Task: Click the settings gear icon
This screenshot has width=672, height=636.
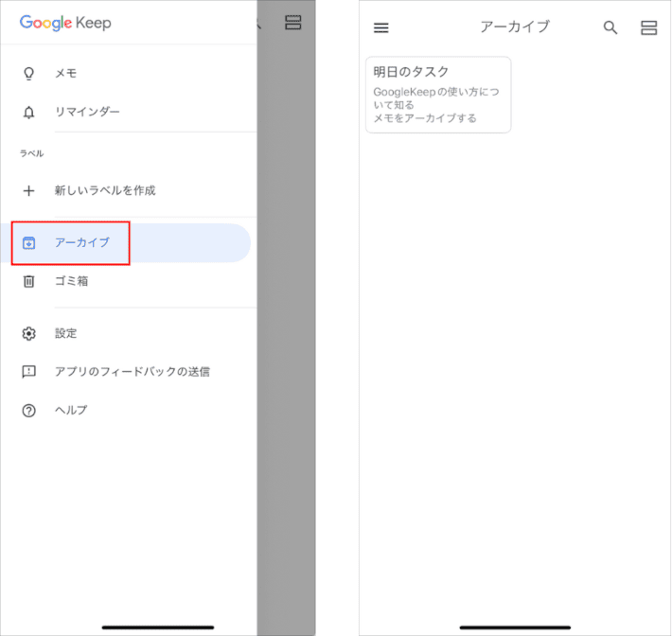Action: (x=28, y=333)
